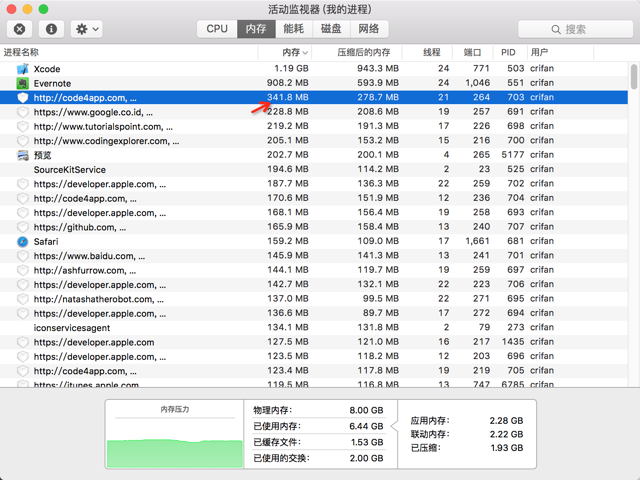Switch to the 网络 tab
640x480 pixels.
[x=369, y=29]
